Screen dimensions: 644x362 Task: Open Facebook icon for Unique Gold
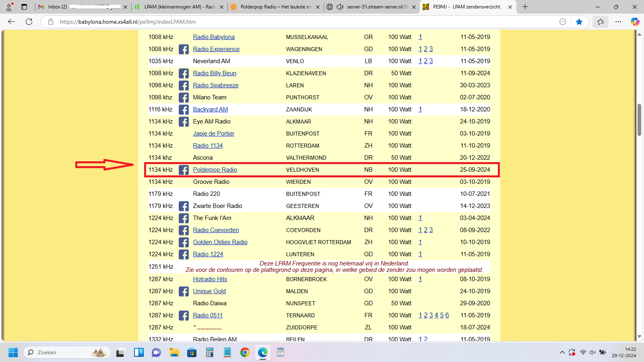(184, 292)
